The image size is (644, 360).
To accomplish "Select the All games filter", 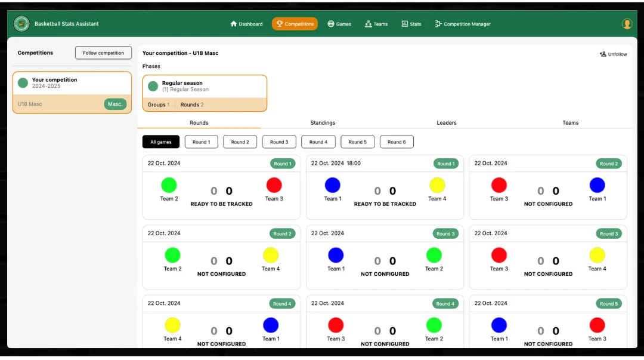I will pos(161,142).
